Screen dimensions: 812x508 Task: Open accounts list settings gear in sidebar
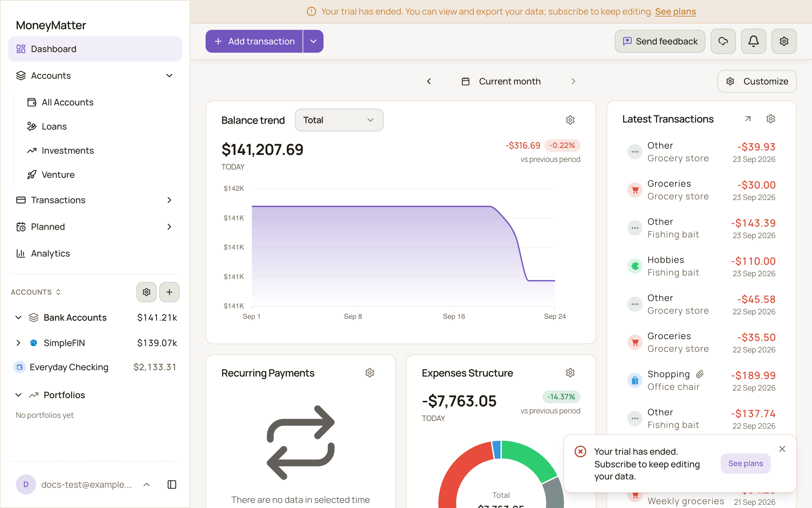(x=146, y=292)
